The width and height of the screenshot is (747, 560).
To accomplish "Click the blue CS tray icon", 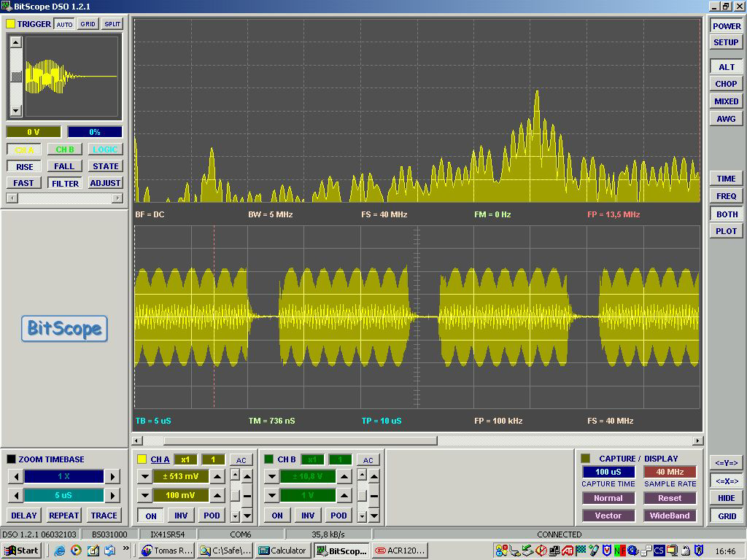I will click(x=659, y=551).
